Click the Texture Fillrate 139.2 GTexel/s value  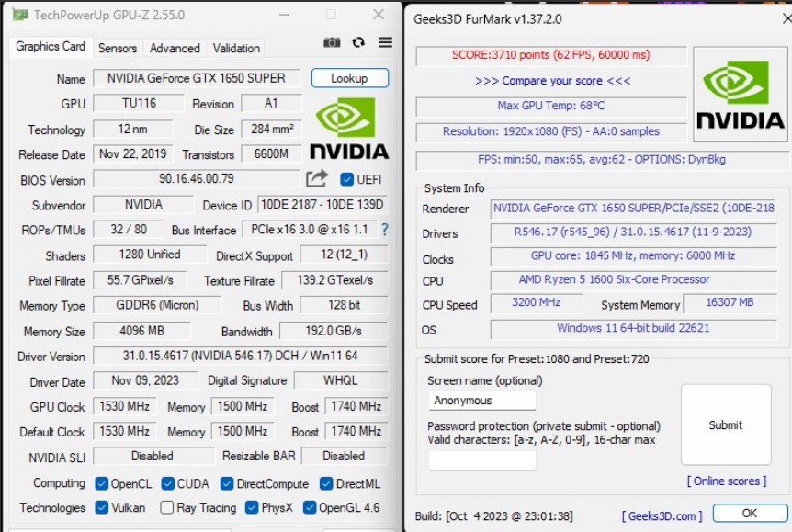pyautogui.click(x=334, y=280)
